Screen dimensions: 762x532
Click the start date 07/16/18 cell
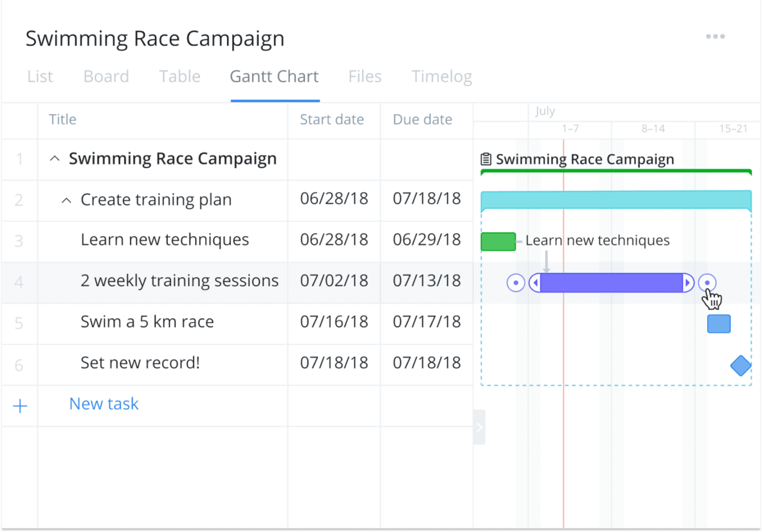(x=334, y=321)
